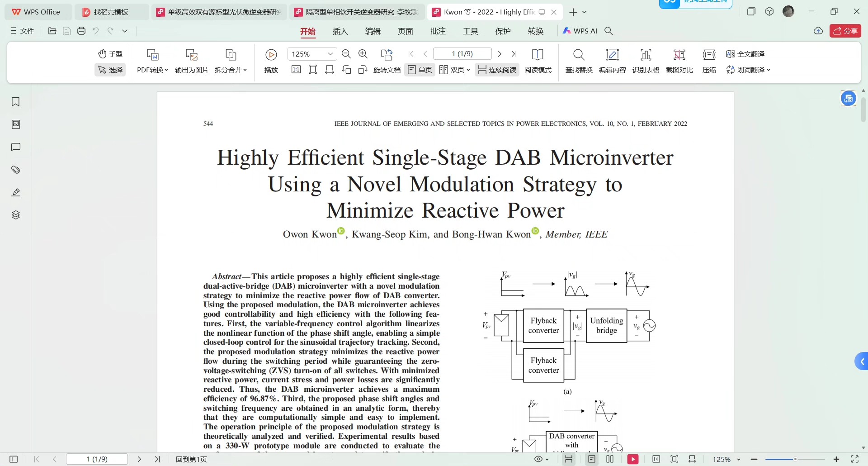Open 划词翻译 word translation dropdown
Screen dimensions: 868x466
pyautogui.click(x=748, y=70)
